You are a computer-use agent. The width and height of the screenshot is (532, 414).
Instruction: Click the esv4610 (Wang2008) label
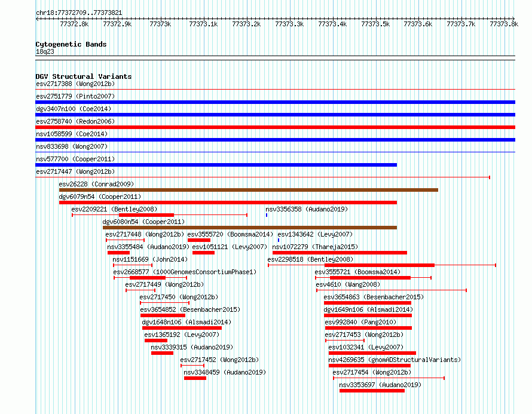coord(348,284)
